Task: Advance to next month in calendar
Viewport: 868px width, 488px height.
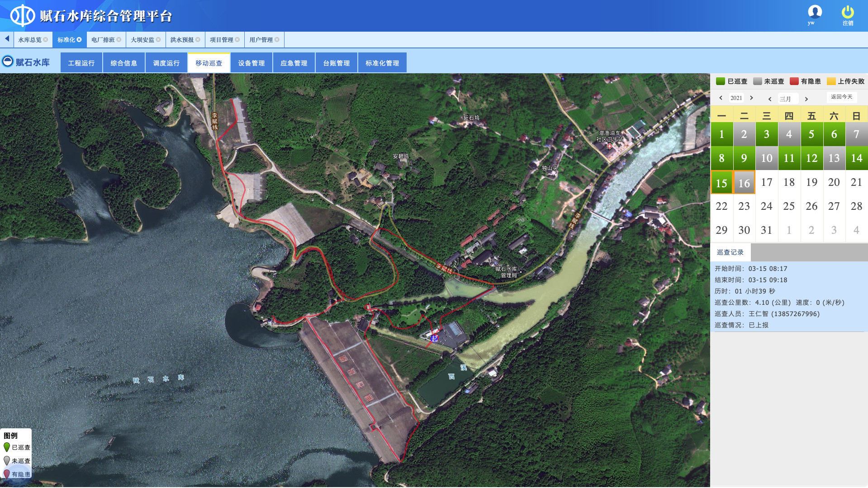Action: pyautogui.click(x=806, y=99)
